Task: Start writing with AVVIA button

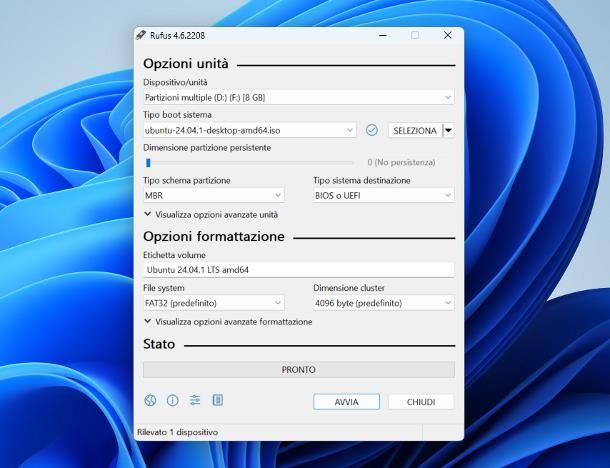Action: [346, 402]
